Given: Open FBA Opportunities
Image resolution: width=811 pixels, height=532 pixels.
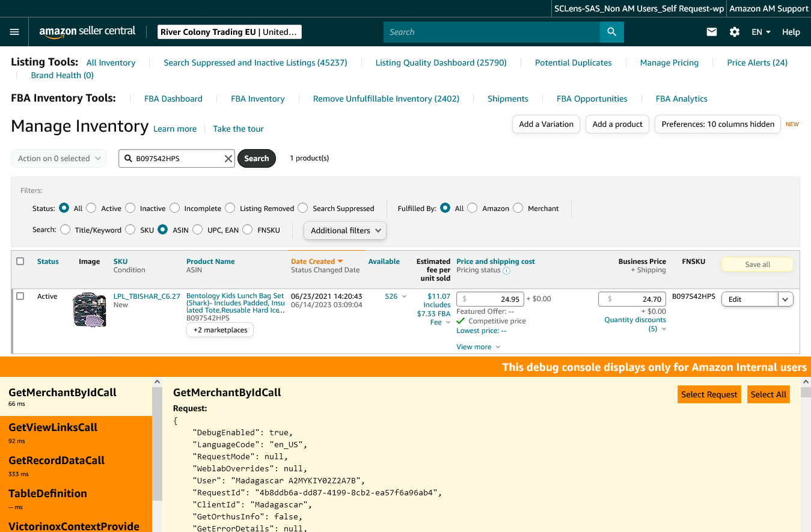Looking at the screenshot, I should pos(592,99).
